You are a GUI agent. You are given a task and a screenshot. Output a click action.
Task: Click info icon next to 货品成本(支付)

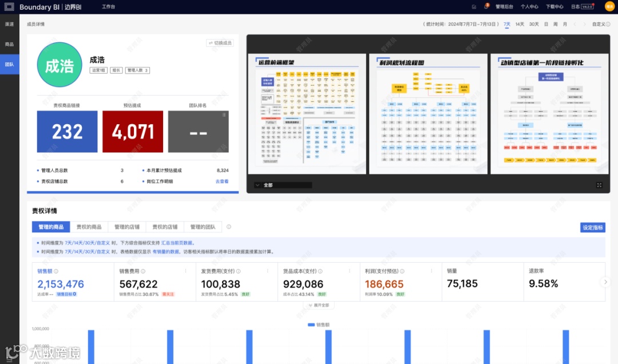coord(320,271)
